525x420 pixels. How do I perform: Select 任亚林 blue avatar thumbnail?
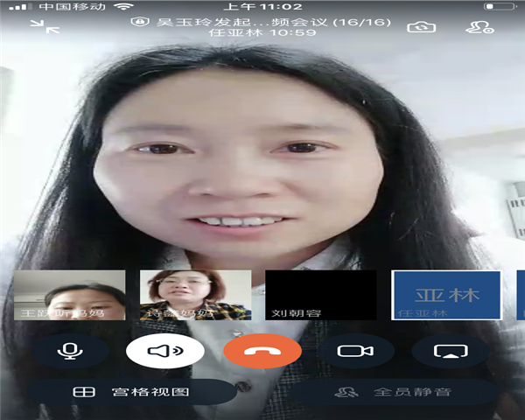tap(446, 295)
